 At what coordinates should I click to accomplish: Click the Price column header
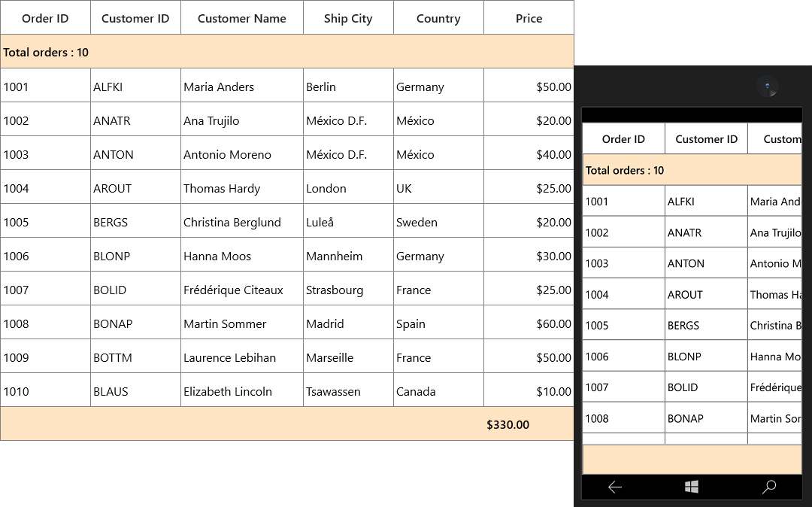click(x=529, y=17)
